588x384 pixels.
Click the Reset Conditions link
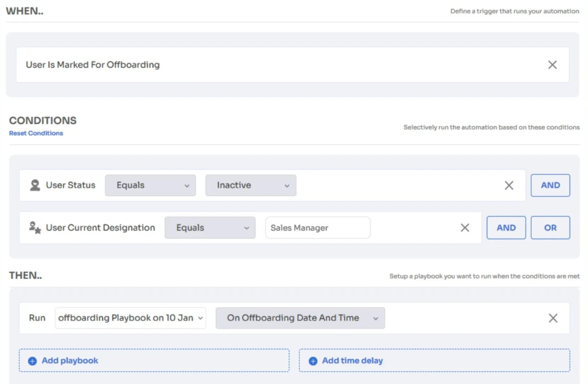click(36, 133)
